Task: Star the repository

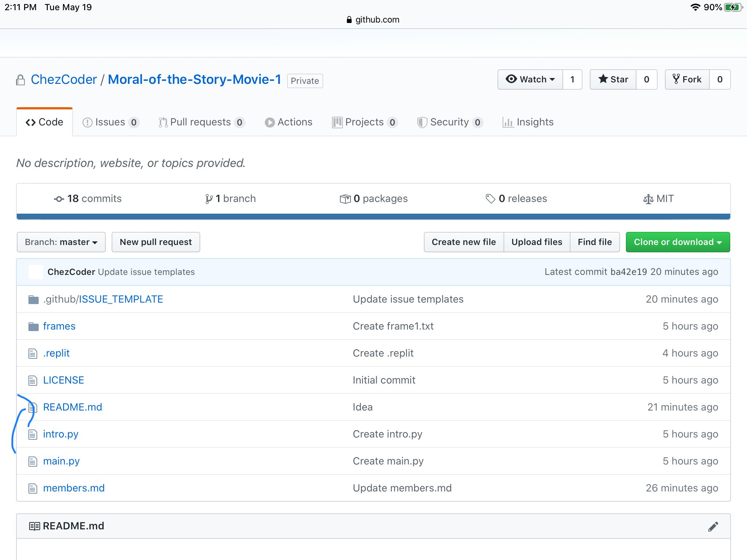Action: tap(613, 79)
